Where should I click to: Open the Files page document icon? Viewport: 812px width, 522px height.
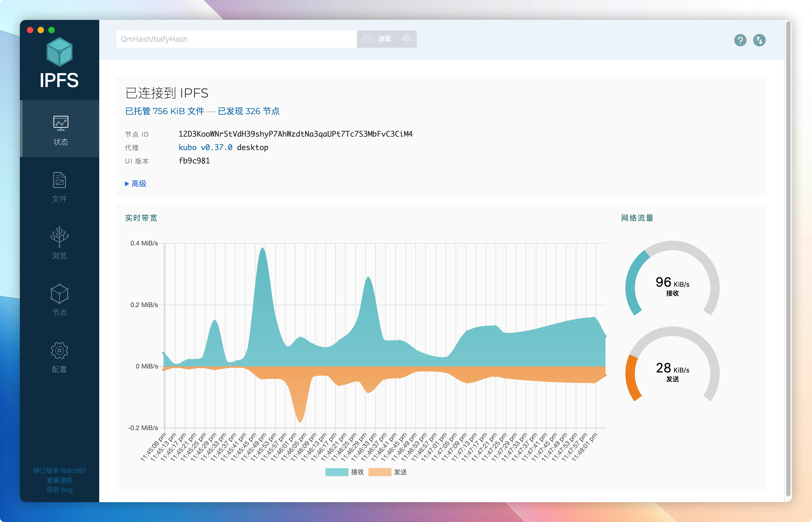59,180
